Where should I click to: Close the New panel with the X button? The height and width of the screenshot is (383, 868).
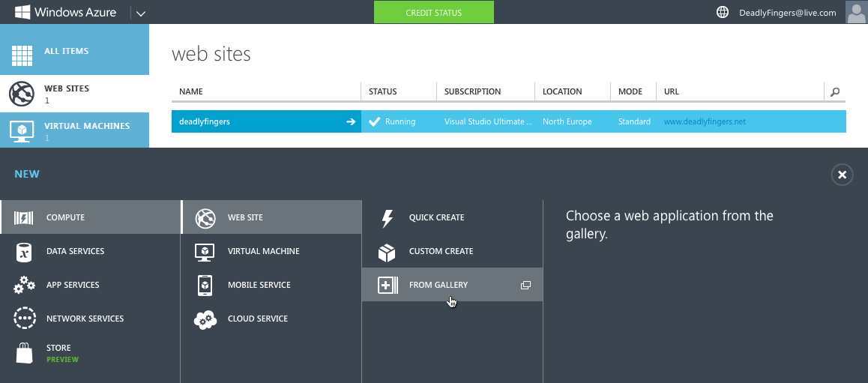click(842, 175)
